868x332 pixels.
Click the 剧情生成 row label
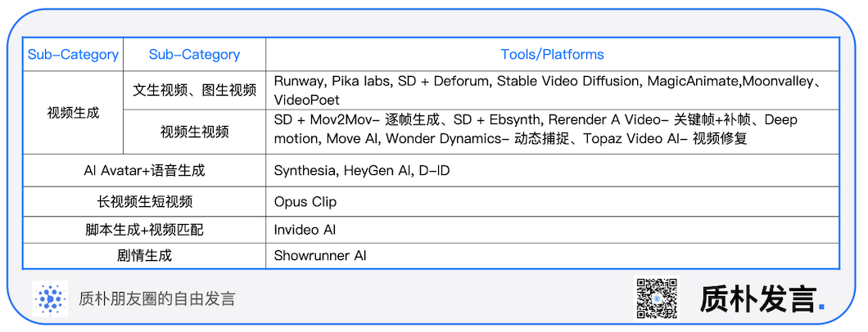144,256
